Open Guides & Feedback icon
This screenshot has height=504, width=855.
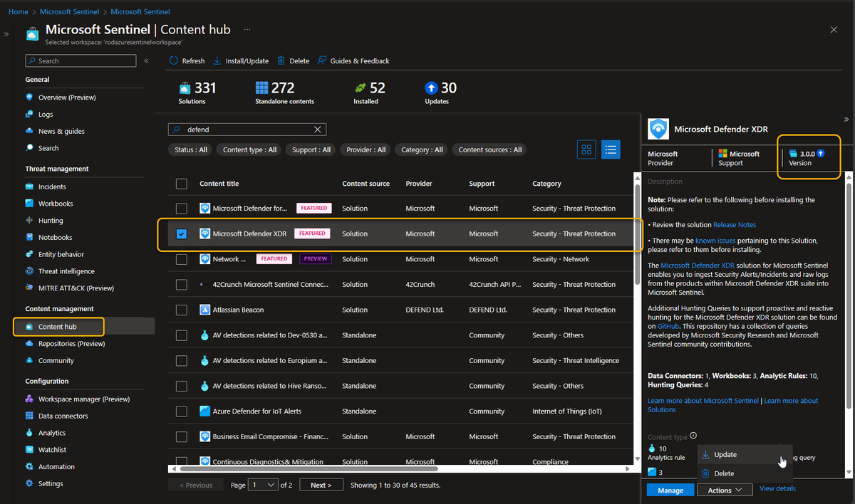click(x=322, y=61)
